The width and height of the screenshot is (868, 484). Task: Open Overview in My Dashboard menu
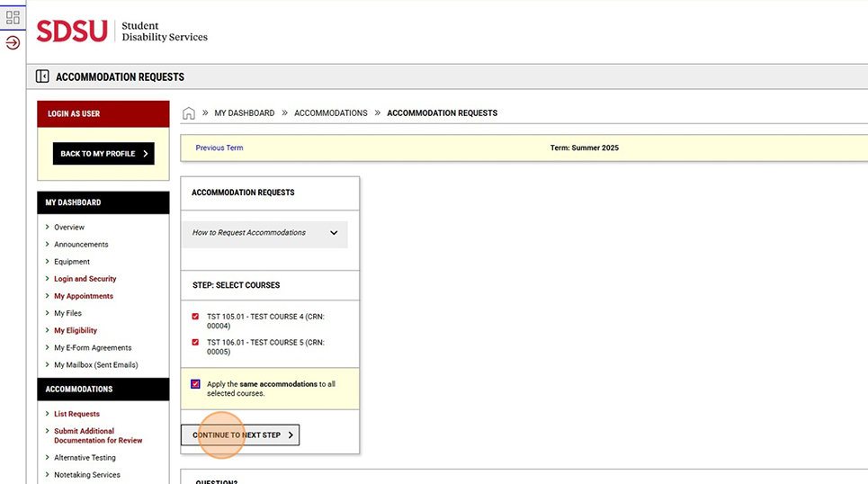pyautogui.click(x=69, y=227)
